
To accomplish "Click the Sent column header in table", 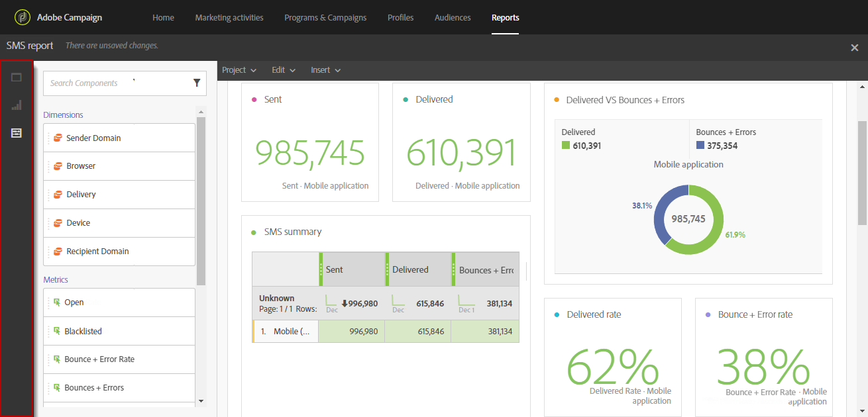I will click(351, 269).
